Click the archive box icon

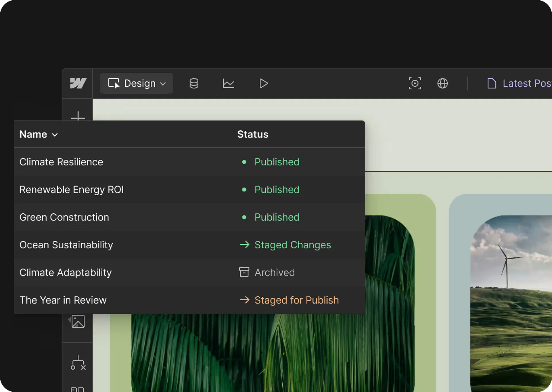244,272
